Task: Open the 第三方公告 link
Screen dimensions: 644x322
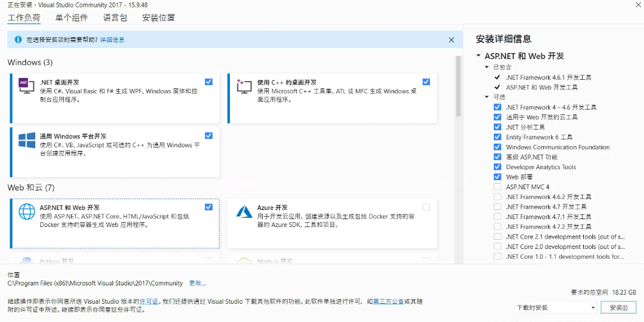Action: (x=388, y=301)
